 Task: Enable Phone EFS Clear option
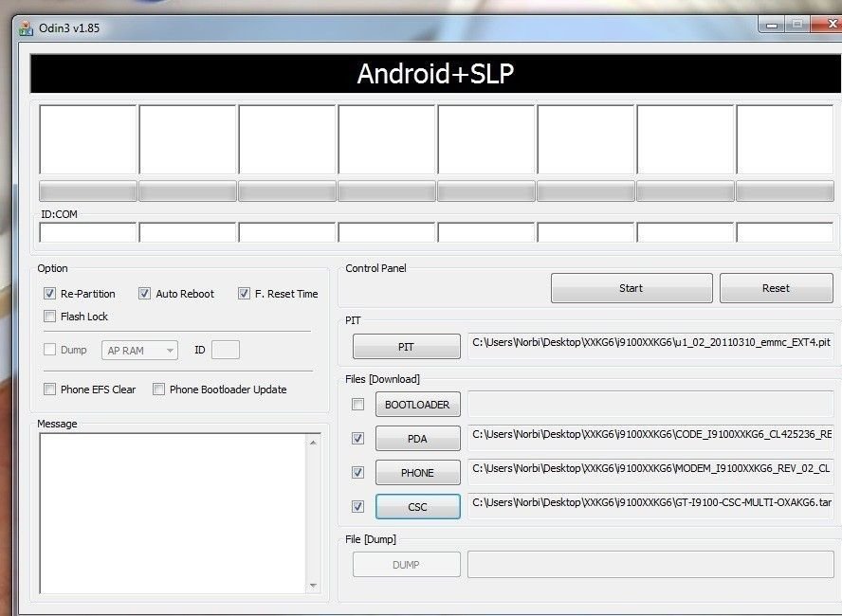pos(49,389)
